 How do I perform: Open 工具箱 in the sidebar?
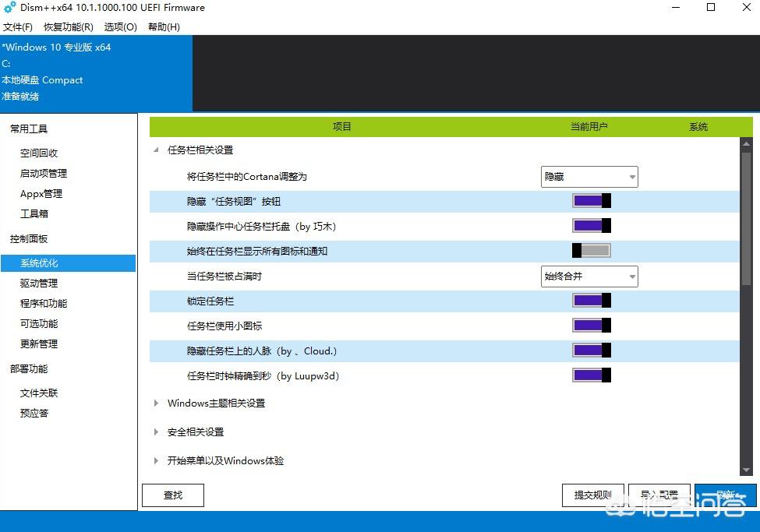34,213
